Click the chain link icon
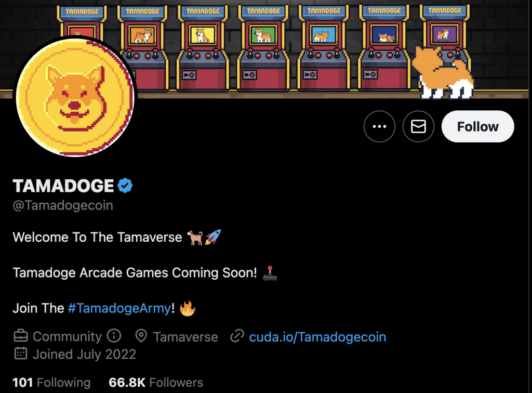The width and height of the screenshot is (532, 393). 237,336
